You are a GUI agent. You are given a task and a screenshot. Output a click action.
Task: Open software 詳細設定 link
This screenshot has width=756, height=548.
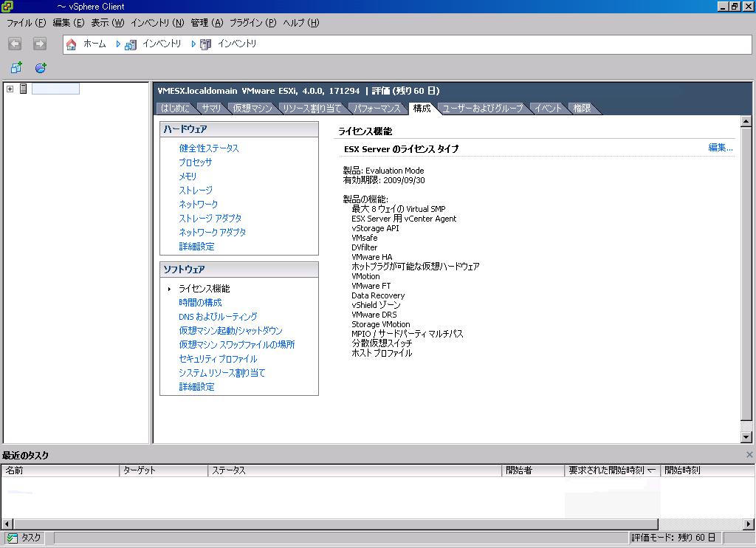point(196,387)
